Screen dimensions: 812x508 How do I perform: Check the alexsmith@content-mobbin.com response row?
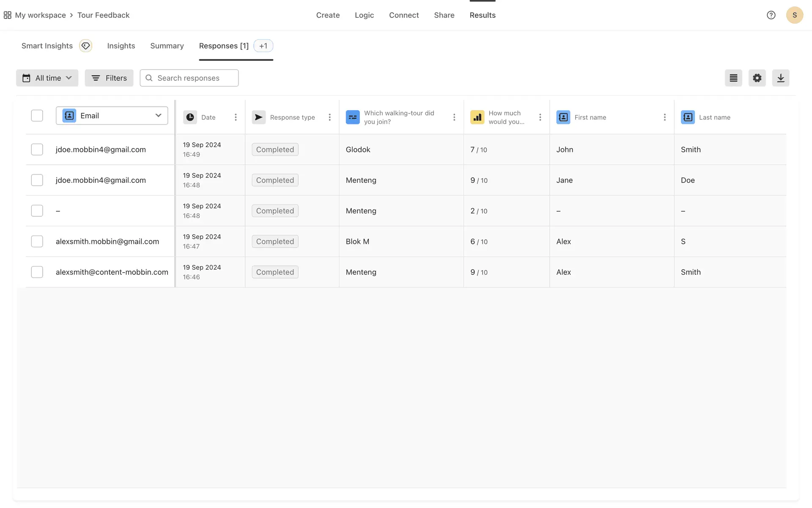click(37, 272)
